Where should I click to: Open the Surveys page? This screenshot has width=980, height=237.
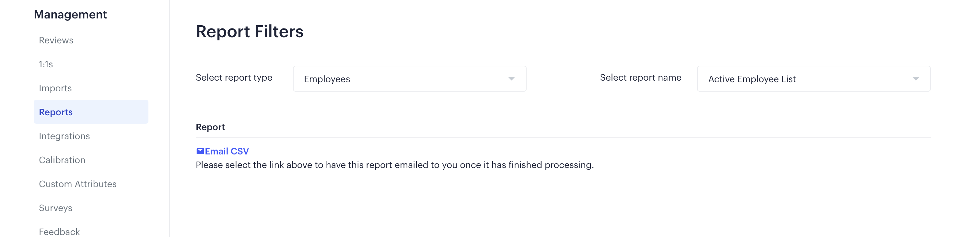pos(55,208)
